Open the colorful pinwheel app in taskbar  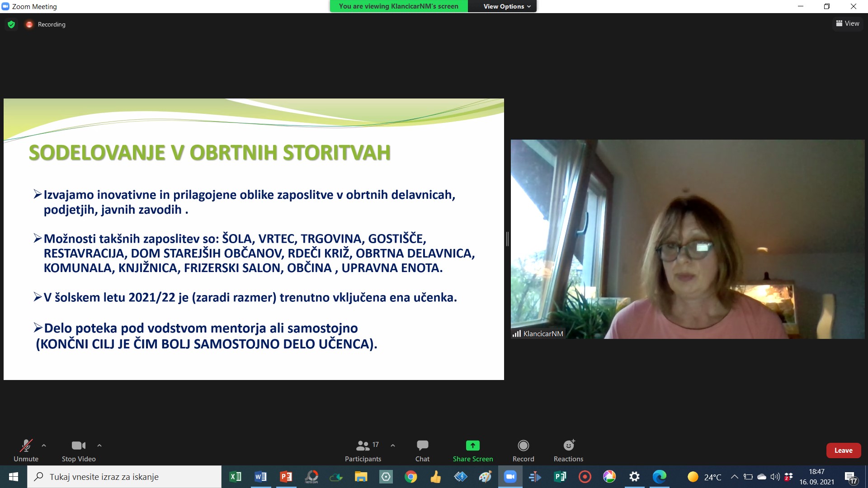(x=609, y=477)
